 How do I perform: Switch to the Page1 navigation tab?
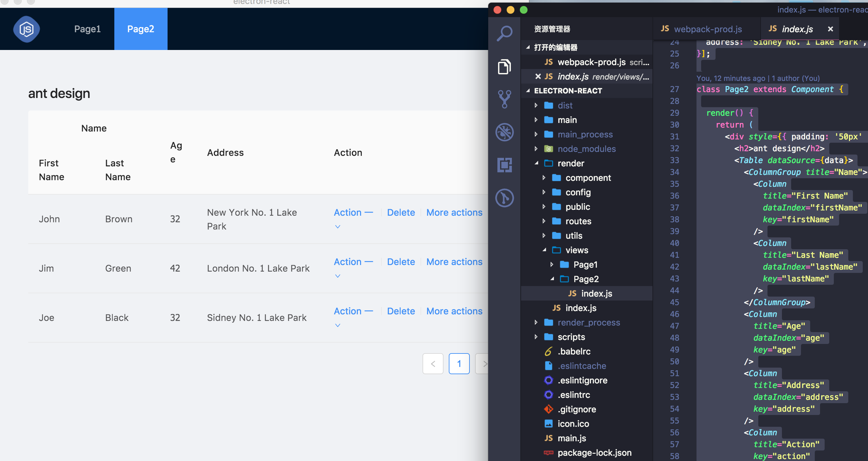coord(87,29)
